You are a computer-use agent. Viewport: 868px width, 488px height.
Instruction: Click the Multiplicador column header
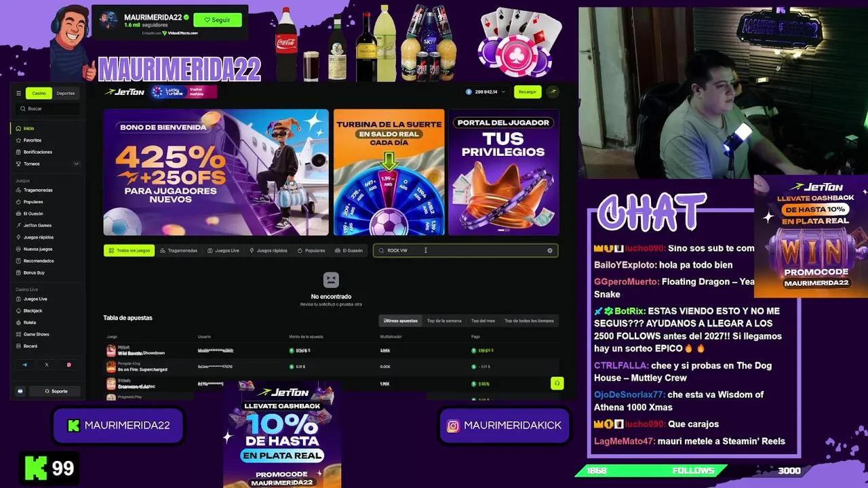coord(391,337)
